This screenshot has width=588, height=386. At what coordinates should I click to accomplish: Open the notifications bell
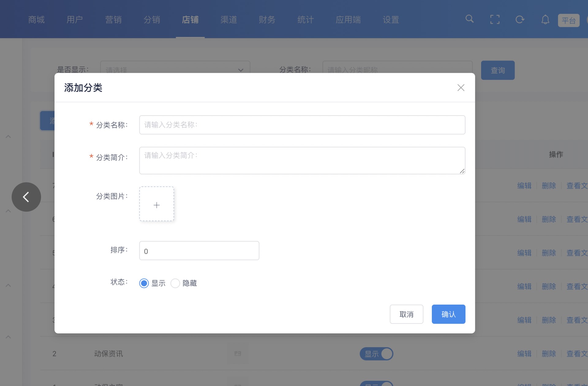(x=545, y=20)
